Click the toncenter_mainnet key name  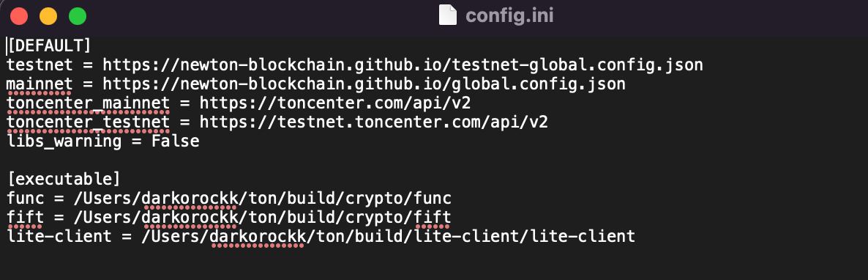pos(88,103)
